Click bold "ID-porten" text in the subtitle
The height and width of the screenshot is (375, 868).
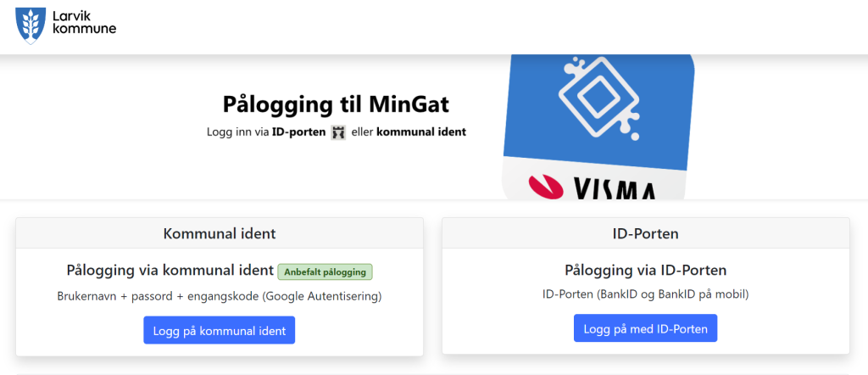coord(298,132)
